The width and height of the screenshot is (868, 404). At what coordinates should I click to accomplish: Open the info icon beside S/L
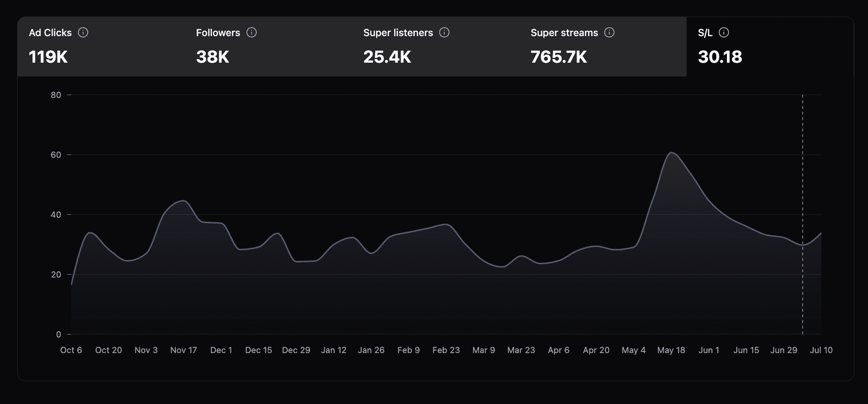point(724,33)
